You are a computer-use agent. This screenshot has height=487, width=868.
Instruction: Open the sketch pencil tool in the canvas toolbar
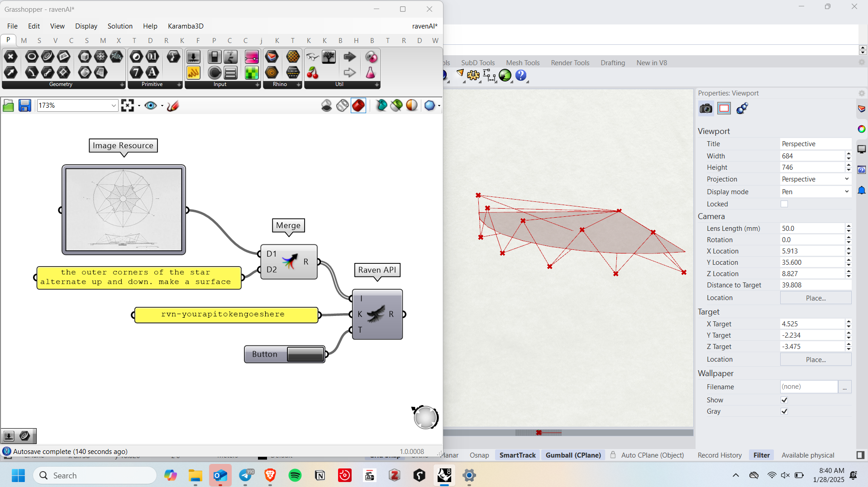[x=173, y=105]
